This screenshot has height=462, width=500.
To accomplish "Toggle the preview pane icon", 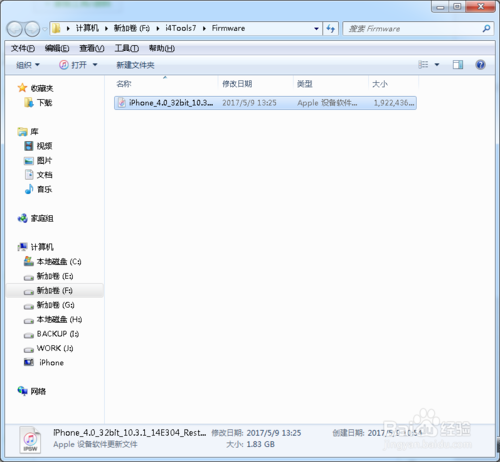I will click(x=458, y=64).
